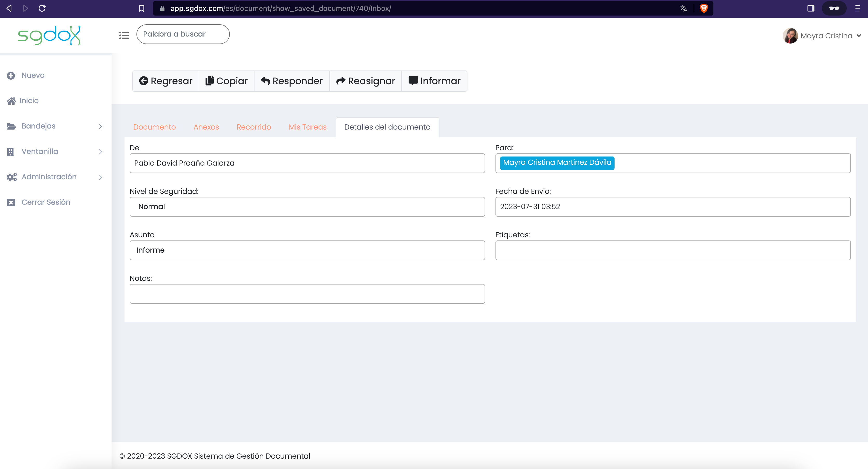Click the browser reload icon

[42, 8]
